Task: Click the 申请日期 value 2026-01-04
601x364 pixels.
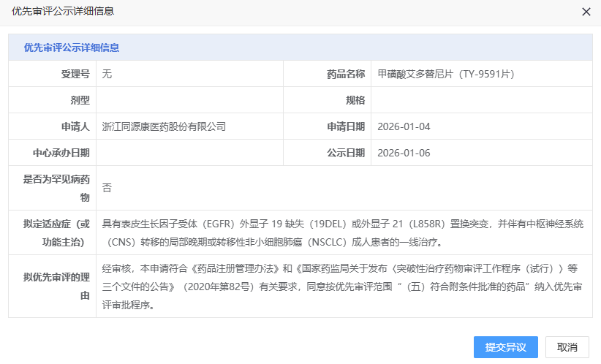Action: click(x=404, y=126)
